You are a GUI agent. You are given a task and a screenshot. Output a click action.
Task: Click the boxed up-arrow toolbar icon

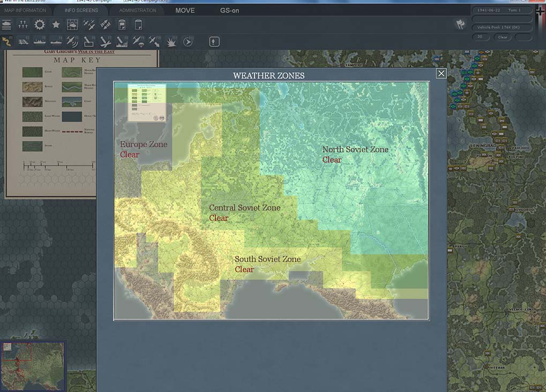tap(214, 42)
